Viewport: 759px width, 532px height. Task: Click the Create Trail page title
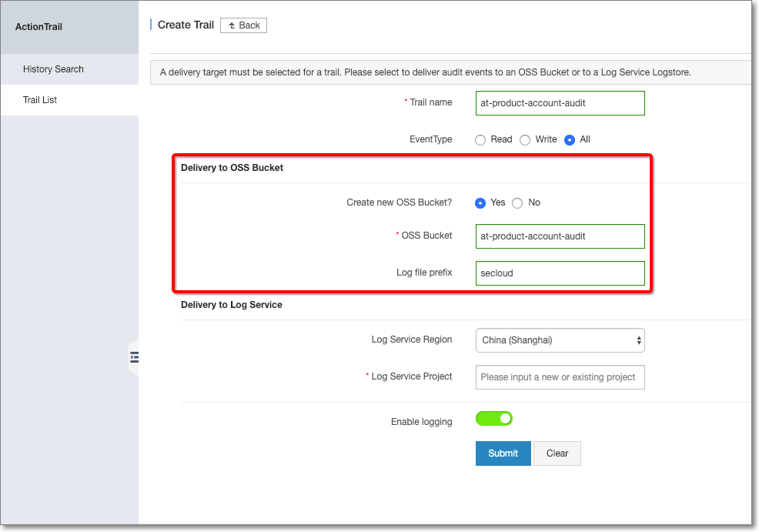pyautogui.click(x=186, y=25)
